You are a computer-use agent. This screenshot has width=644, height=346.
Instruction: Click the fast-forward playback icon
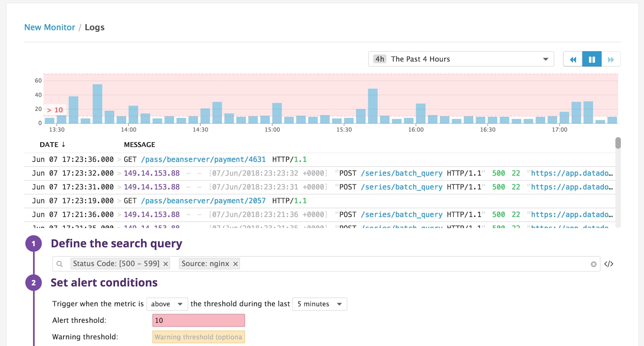[x=611, y=59]
